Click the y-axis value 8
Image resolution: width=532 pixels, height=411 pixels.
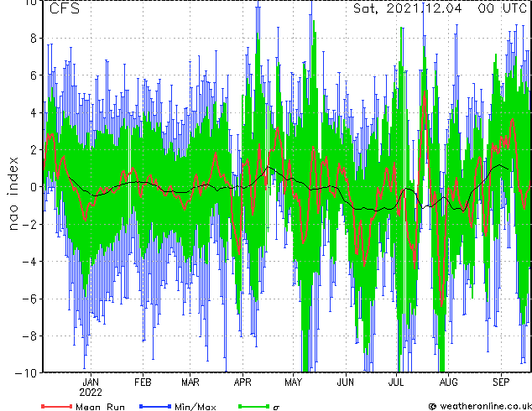(34, 39)
